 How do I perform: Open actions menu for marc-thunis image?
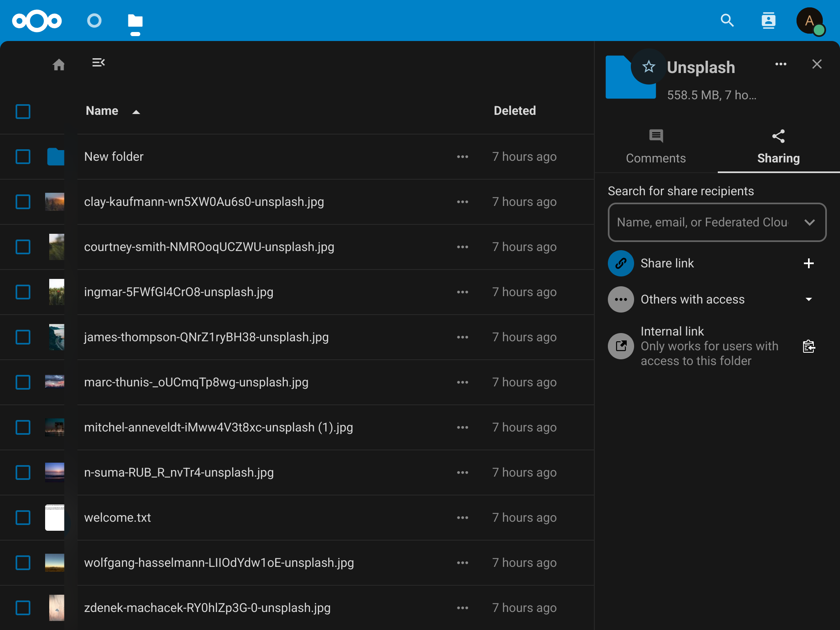(x=463, y=382)
